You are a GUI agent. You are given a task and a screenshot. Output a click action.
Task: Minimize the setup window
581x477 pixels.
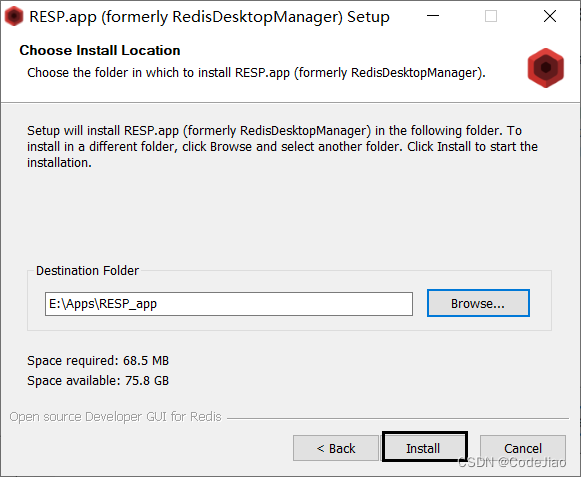[433, 16]
